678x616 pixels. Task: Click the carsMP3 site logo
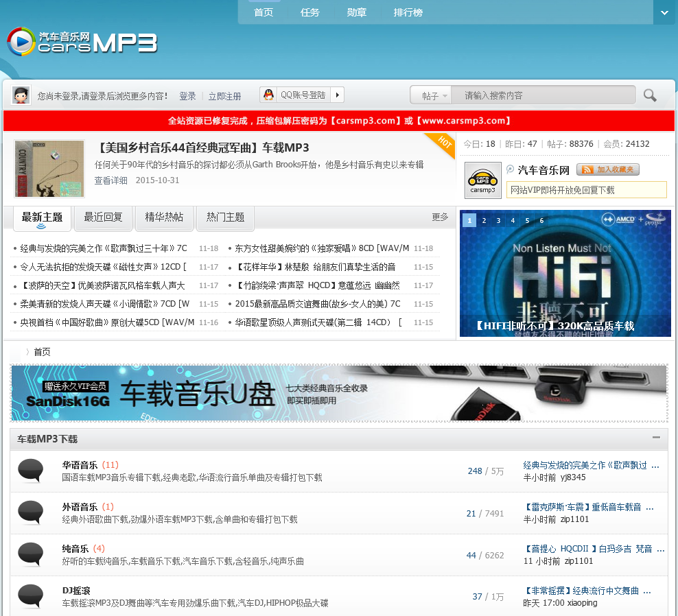click(x=82, y=42)
